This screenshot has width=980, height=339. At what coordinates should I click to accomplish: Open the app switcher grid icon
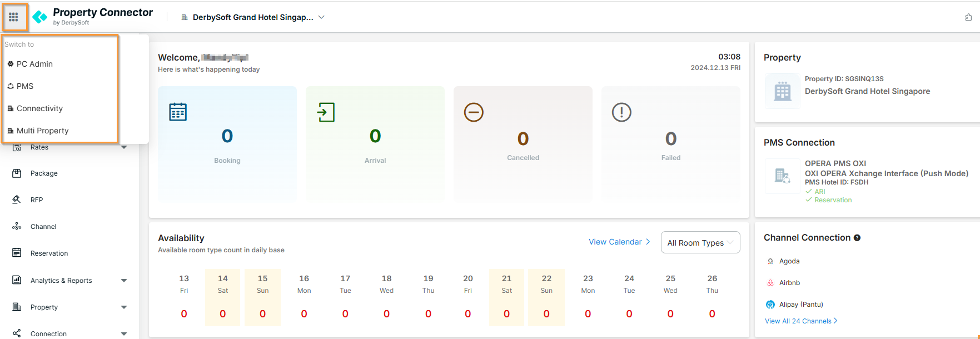coord(14,17)
